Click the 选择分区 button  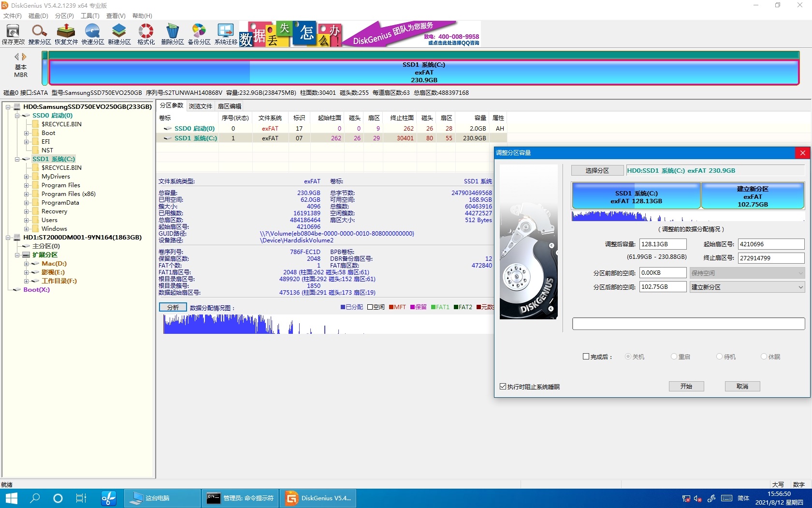[x=597, y=170]
